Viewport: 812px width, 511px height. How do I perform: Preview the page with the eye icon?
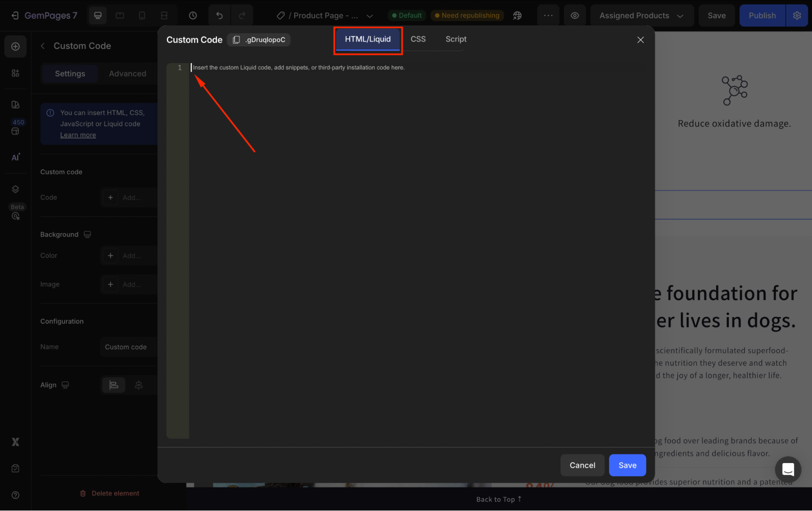pyautogui.click(x=575, y=15)
